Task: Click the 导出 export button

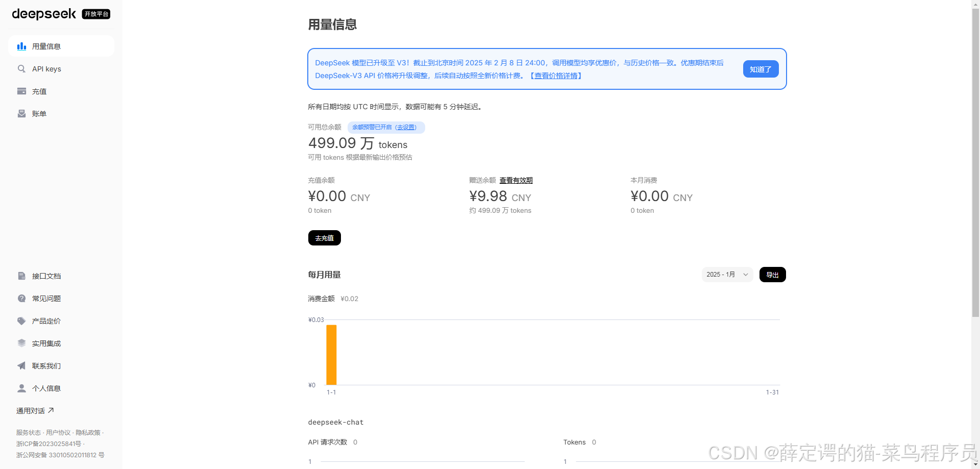Action: (x=773, y=275)
